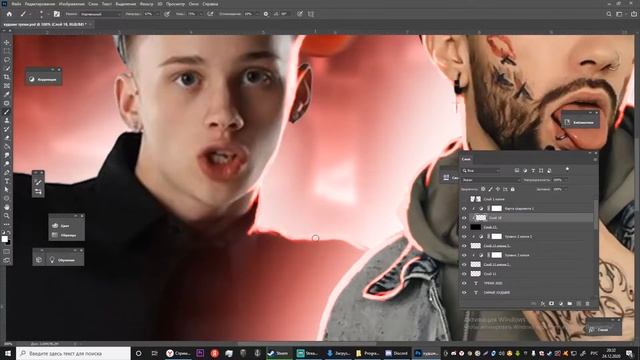The image size is (640, 360).
Task: Open smoothing options gear icon
Action: (266, 14)
